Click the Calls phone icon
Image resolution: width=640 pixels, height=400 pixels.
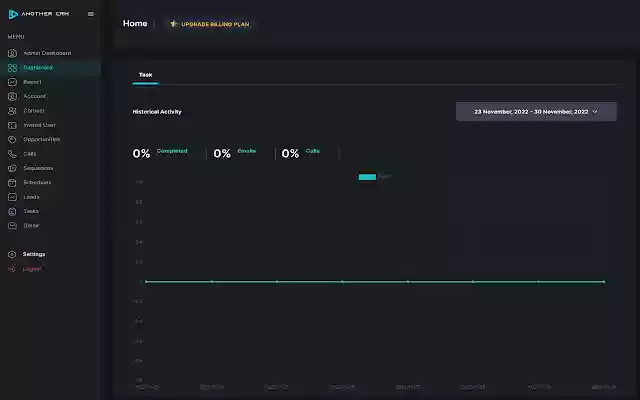click(x=12, y=154)
